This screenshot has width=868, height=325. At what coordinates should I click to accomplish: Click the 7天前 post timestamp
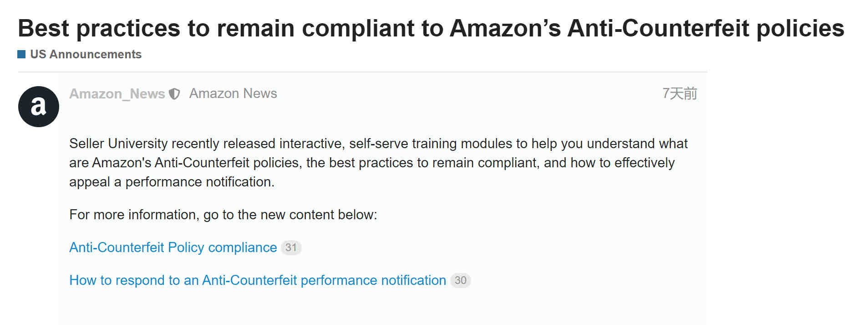tap(680, 93)
